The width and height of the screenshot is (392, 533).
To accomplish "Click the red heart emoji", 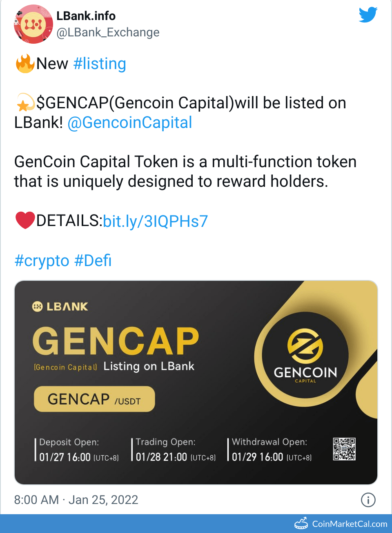I will [x=24, y=220].
